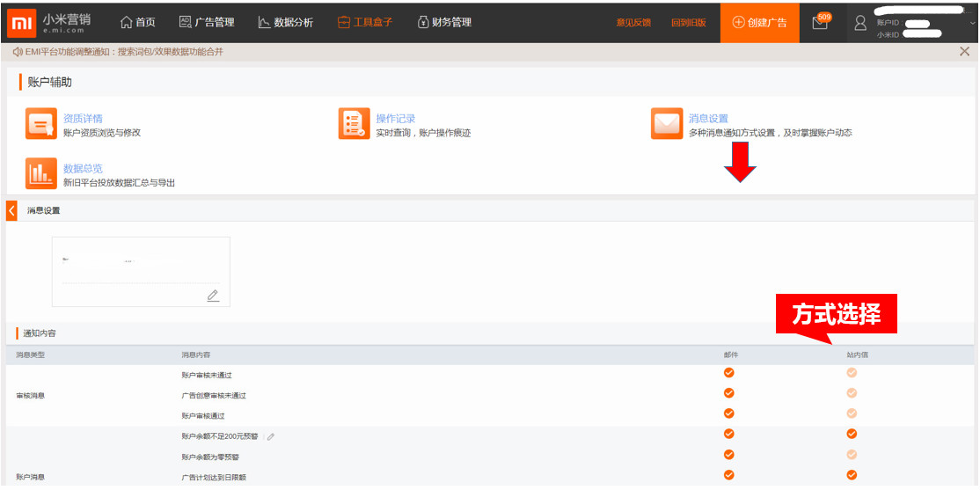
Task: Toggle 站内信 for 账户余额不足200元预警
Action: (852, 434)
